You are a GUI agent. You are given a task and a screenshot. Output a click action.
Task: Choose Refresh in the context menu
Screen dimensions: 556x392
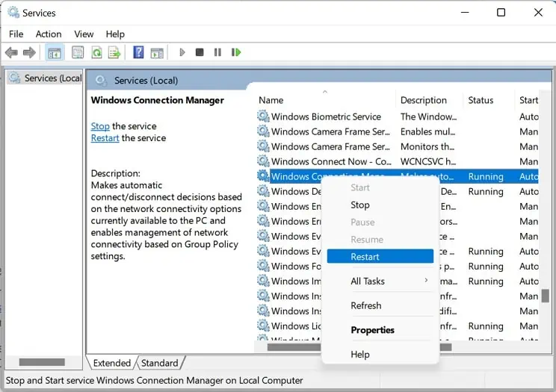380,305
